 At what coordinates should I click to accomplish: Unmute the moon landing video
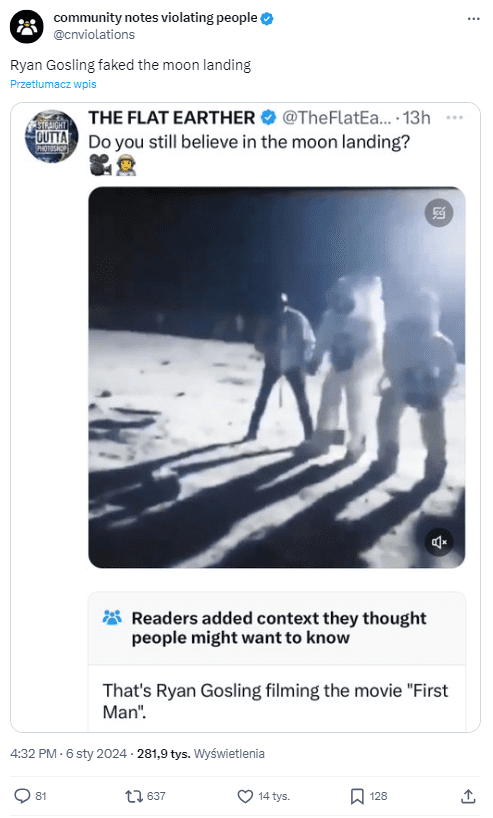click(439, 543)
